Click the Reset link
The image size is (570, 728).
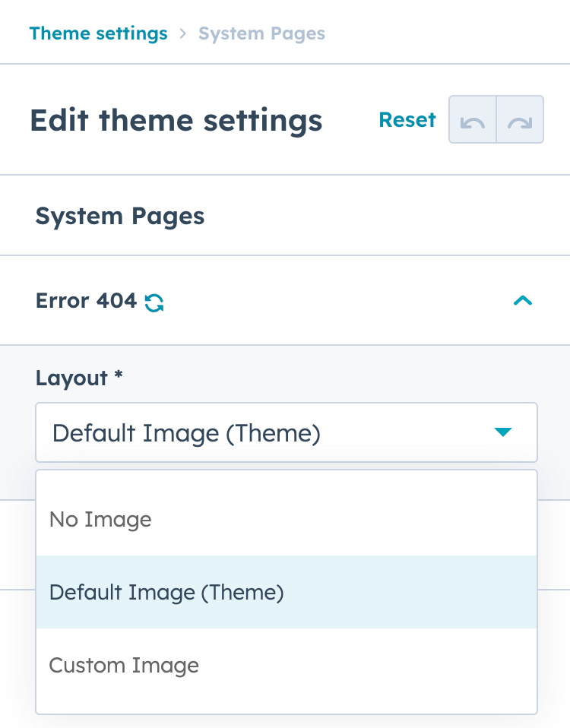[x=407, y=119]
